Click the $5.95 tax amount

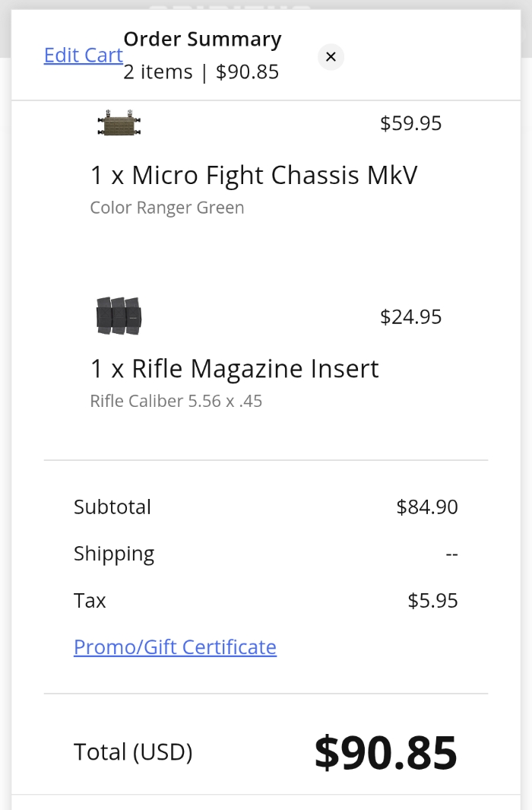click(x=432, y=601)
